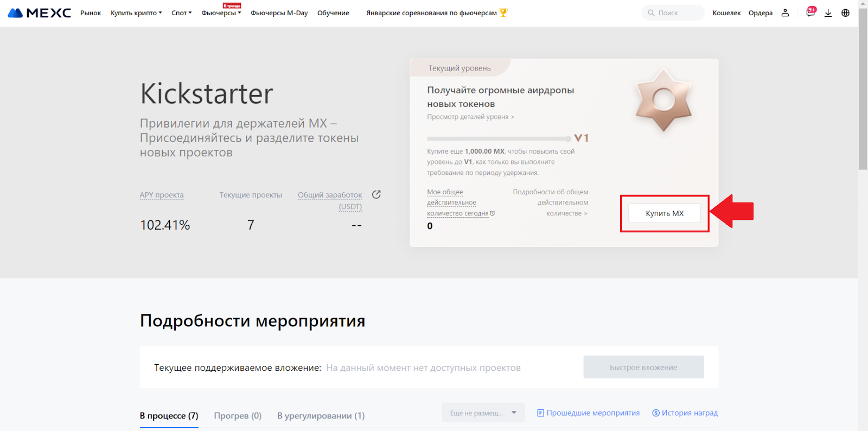
Task: Expand the Купить крипто menu
Action: click(136, 13)
